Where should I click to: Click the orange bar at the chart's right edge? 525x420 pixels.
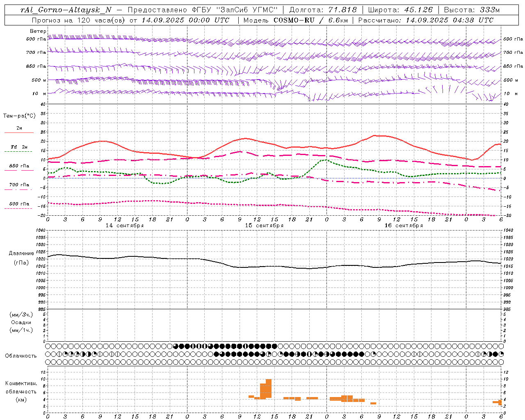(500, 403)
